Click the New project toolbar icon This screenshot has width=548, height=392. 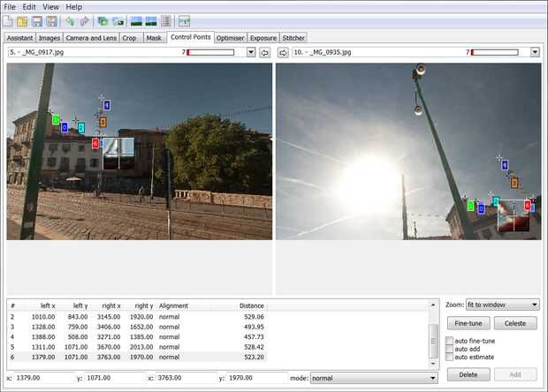8,22
